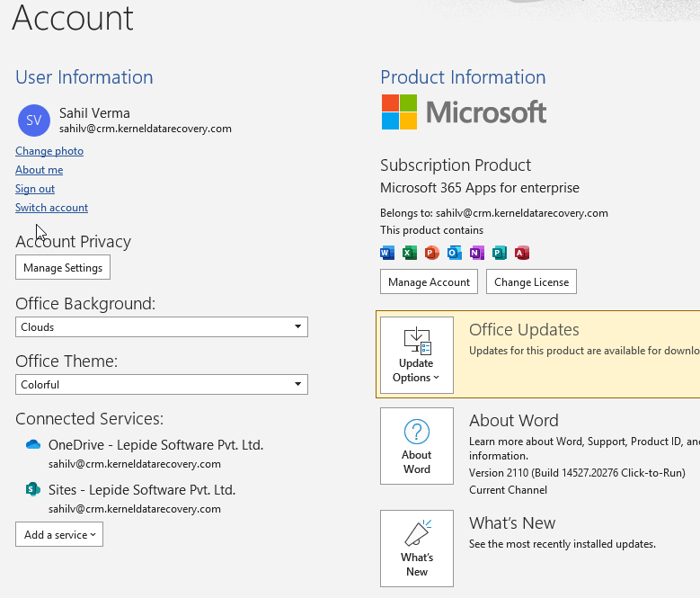This screenshot has width=700, height=598.
Task: Click the SV profile avatar
Action: coord(34,120)
